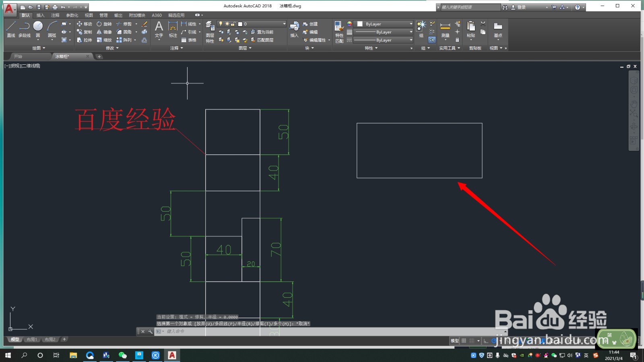Select the Line (直线) tool
The height and width of the screenshot is (362, 644).
[11, 29]
